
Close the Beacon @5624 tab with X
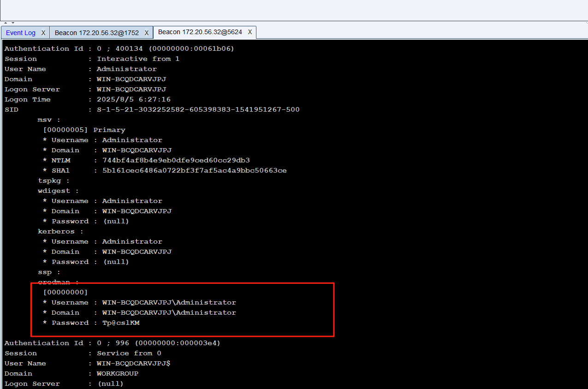pyautogui.click(x=250, y=32)
